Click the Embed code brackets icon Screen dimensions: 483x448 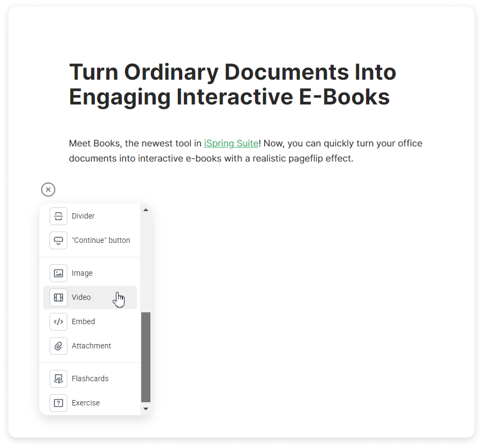tap(58, 321)
